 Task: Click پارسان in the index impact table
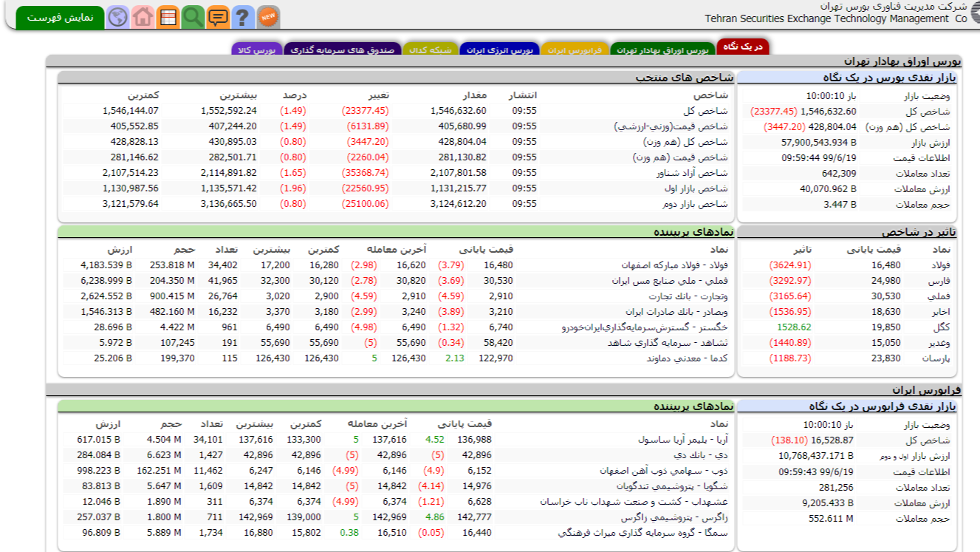coord(937,358)
